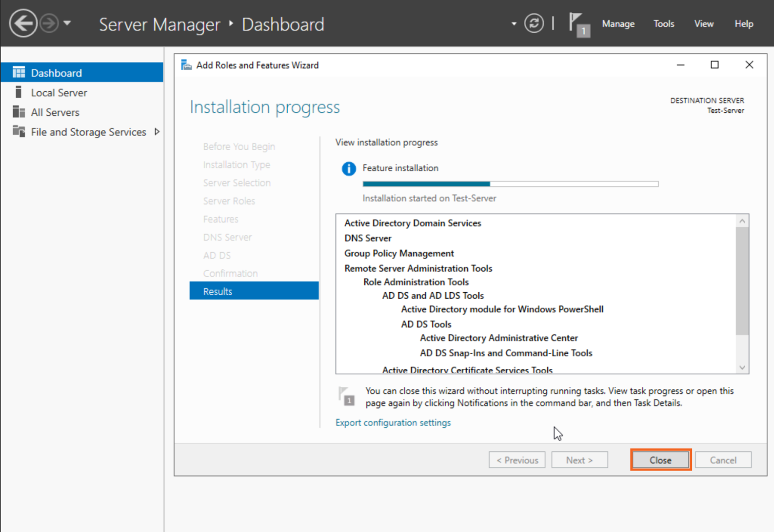Open the back button dropdown arrow
The image size is (774, 532).
coord(67,24)
